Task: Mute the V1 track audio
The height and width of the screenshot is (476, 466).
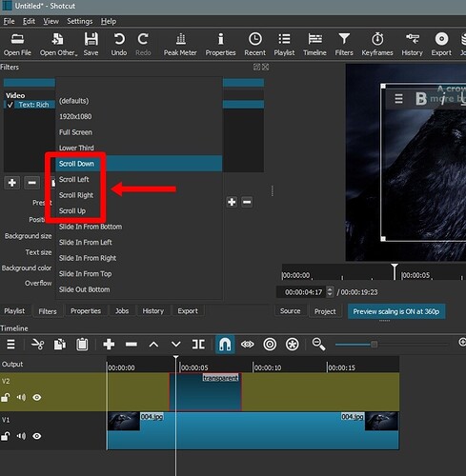Action: click(21, 436)
